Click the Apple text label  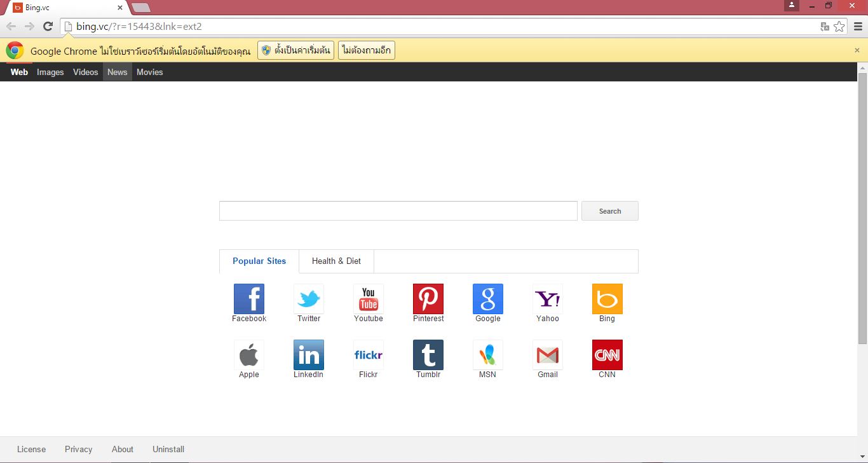(x=249, y=375)
